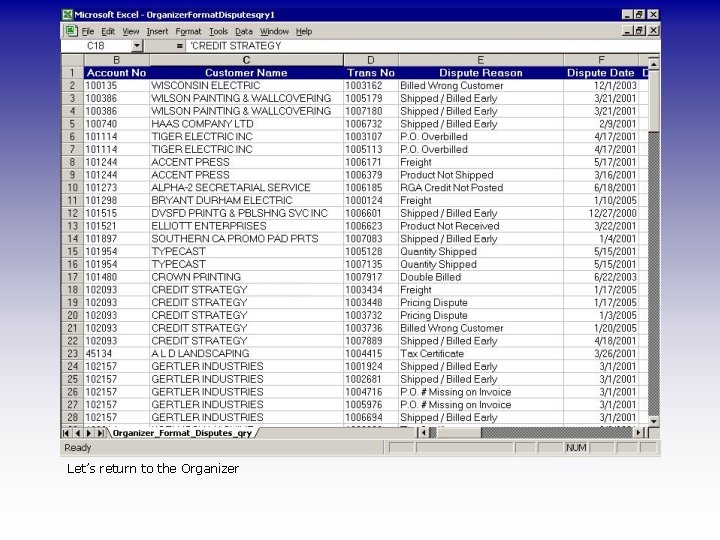Select cell DVSFD PRINTG & PBLSHNG SVC INC
The width and height of the screenshot is (720, 540).
(x=246, y=214)
